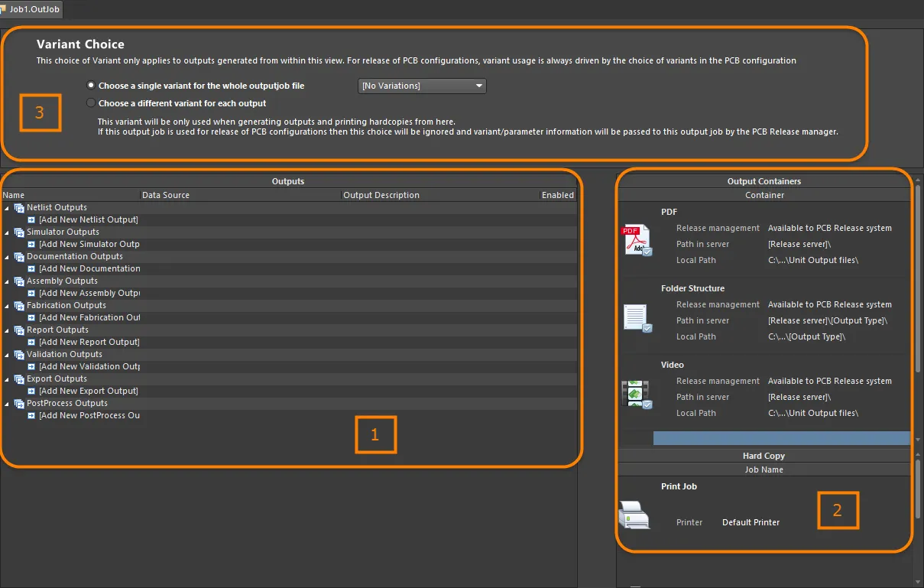The height and width of the screenshot is (588, 924).
Task: Collapse the Validation Outputs tree node
Action: point(8,355)
